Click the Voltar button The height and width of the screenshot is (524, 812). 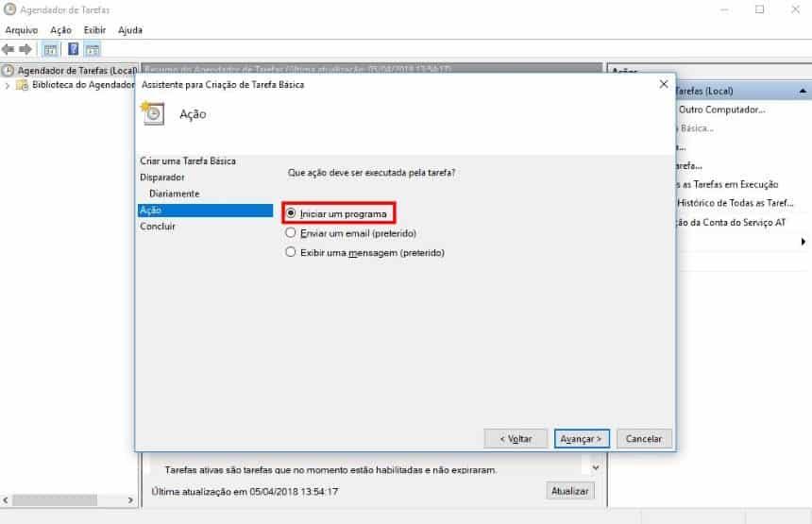[516, 439]
